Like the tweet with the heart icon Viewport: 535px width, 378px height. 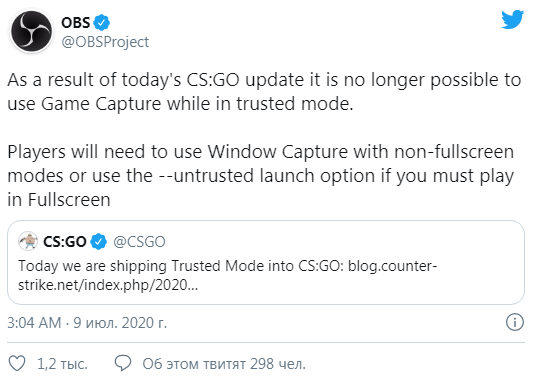click(x=17, y=363)
